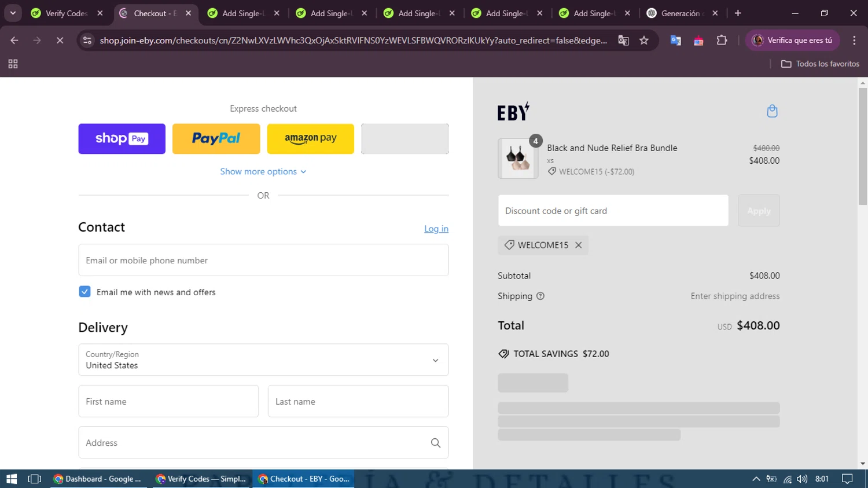Click the Relief Bra Bundle product thumbnail
The height and width of the screenshot is (488, 868).
(518, 159)
